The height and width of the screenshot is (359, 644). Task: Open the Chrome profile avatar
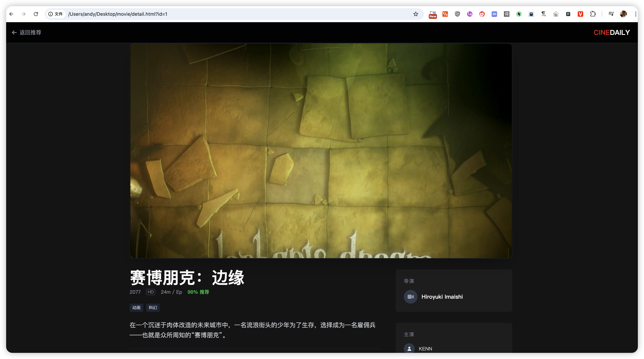point(623,14)
